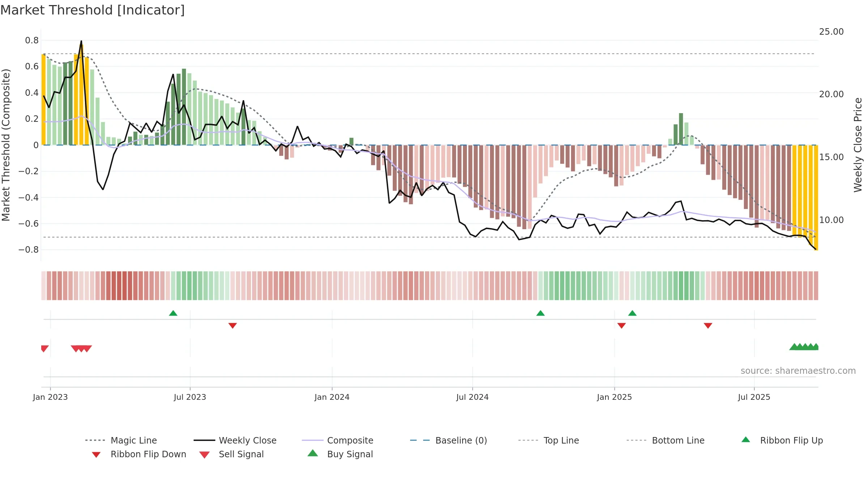Click the tallest dark green bar near April 2025
Viewport: 868px width, 488px height.
coord(681,129)
